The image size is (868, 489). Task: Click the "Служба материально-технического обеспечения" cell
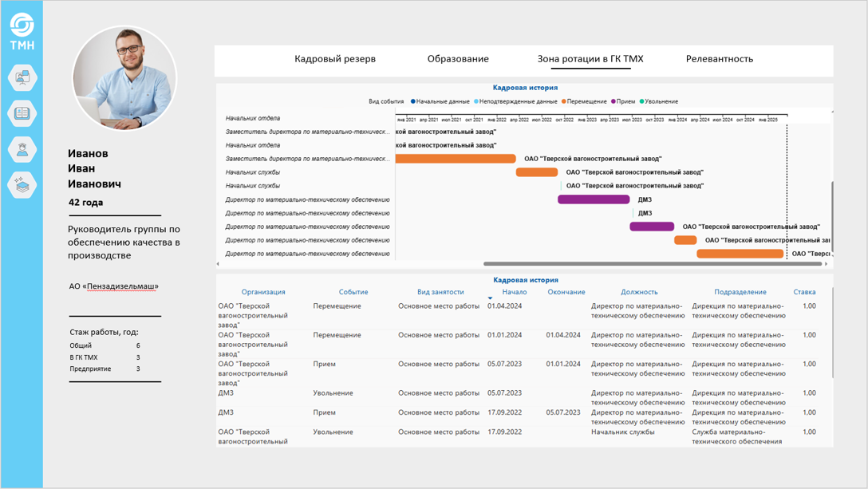point(737,436)
